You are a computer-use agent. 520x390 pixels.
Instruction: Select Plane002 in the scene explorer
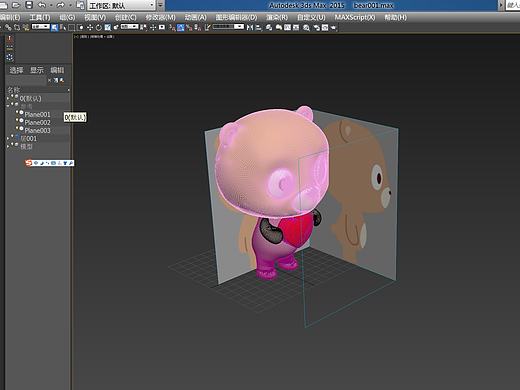tap(37, 122)
